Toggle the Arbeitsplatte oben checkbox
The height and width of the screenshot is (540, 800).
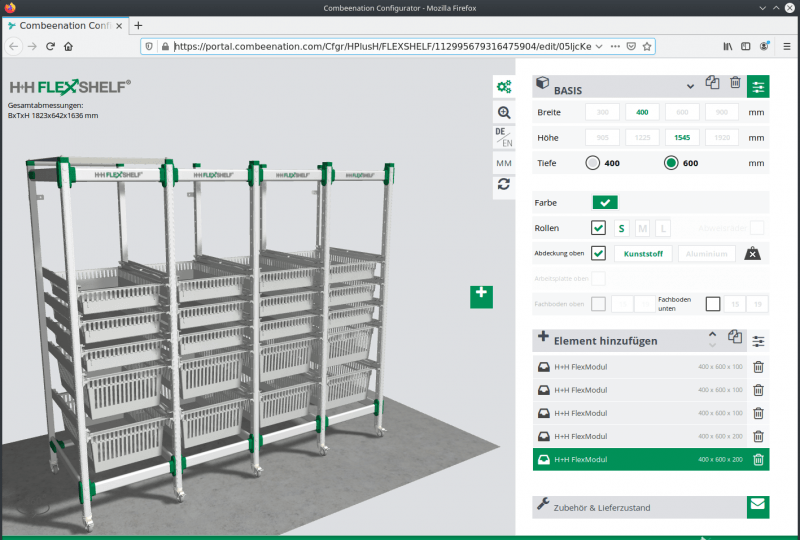pos(598,279)
